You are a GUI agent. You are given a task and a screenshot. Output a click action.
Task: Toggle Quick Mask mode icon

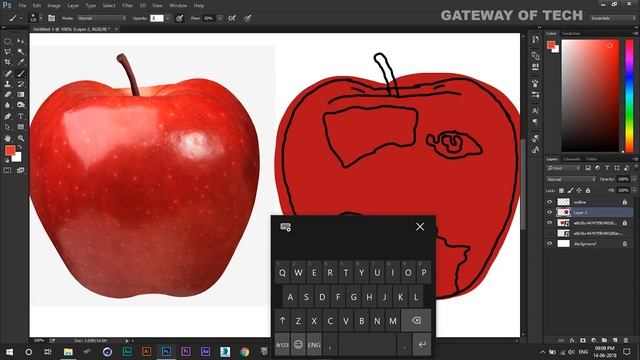pyautogui.click(x=8, y=170)
